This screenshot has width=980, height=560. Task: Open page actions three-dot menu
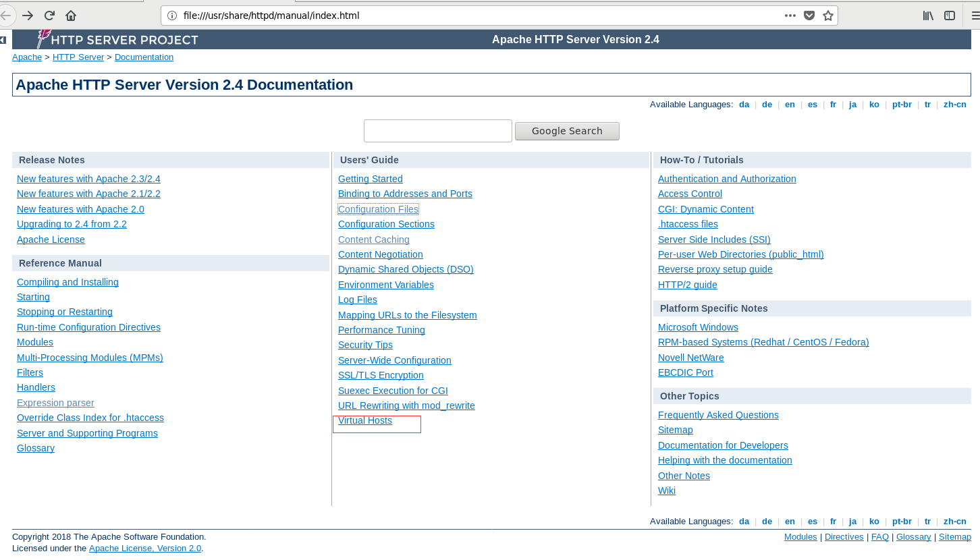pos(790,16)
